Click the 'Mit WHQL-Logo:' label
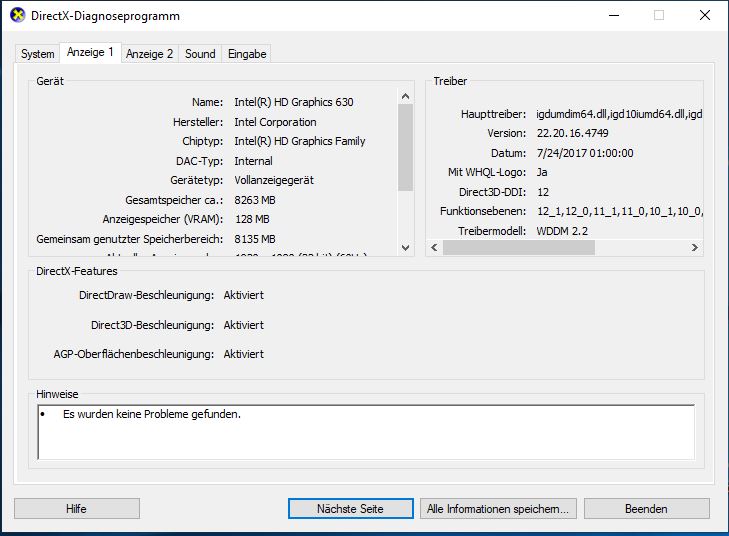Screen dimensions: 729x536 point(487,172)
